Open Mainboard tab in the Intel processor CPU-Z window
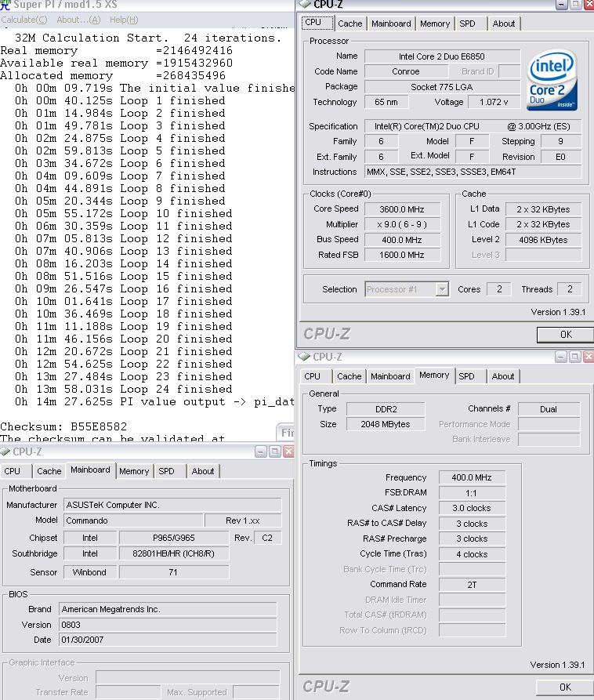This screenshot has width=594, height=700. pyautogui.click(x=391, y=24)
